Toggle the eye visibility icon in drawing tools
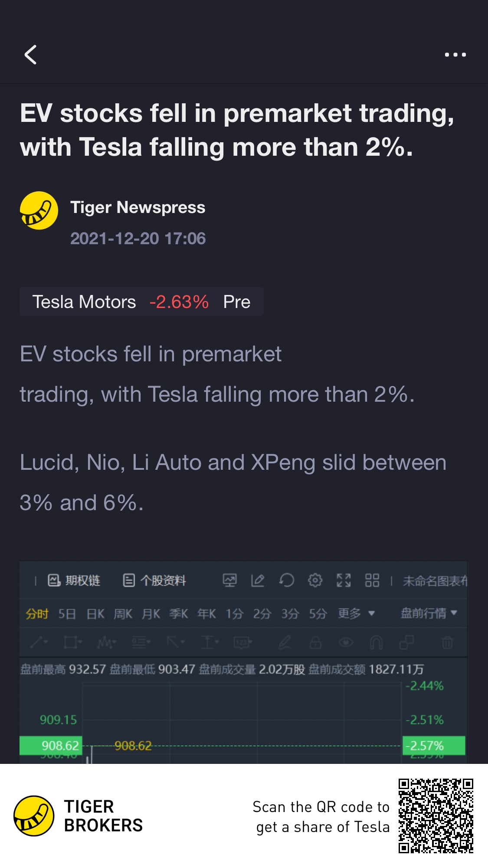This screenshot has height=868, width=488. (x=346, y=642)
